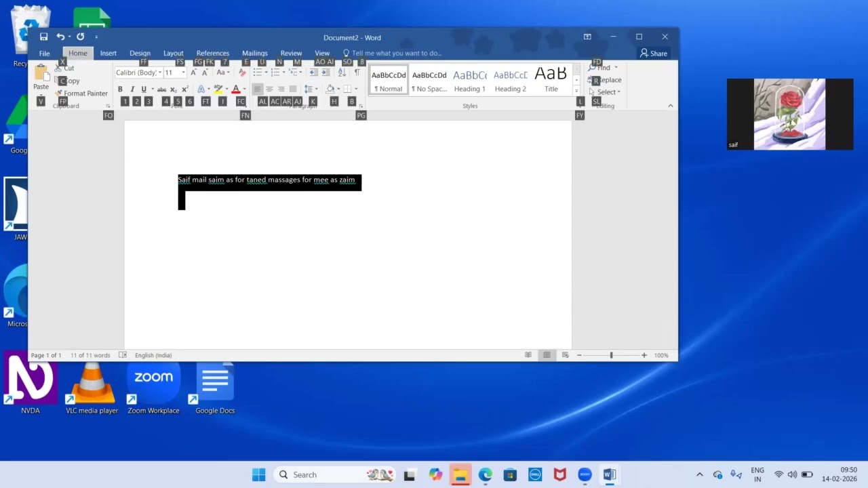Screen dimensions: 868x488
Task: Increase font size with Grow Font
Action: point(193,73)
